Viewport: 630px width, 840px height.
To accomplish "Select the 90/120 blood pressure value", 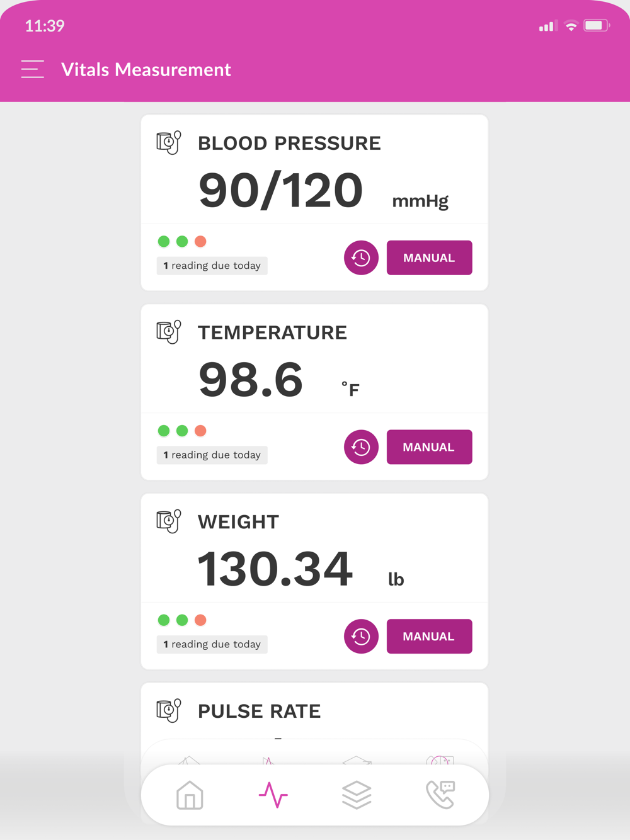I will point(281,190).
